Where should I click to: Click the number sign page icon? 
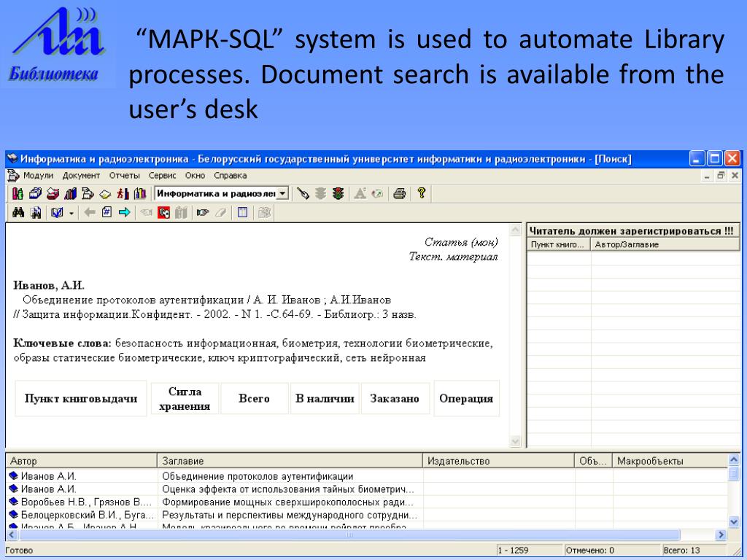click(x=107, y=213)
